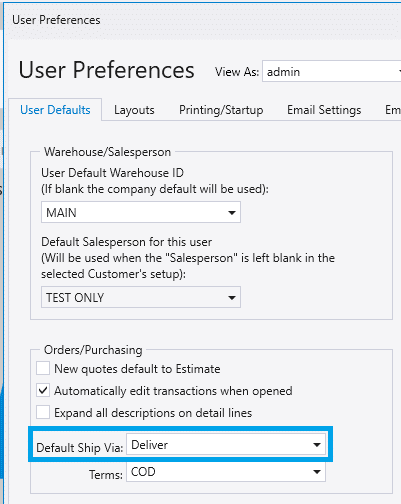Enable New quotes default to Estimate
Viewport: 401px width, 504px height.
point(43,369)
